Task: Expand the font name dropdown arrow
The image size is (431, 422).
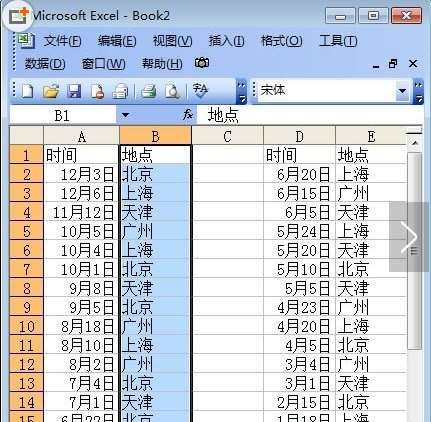Action: click(402, 91)
